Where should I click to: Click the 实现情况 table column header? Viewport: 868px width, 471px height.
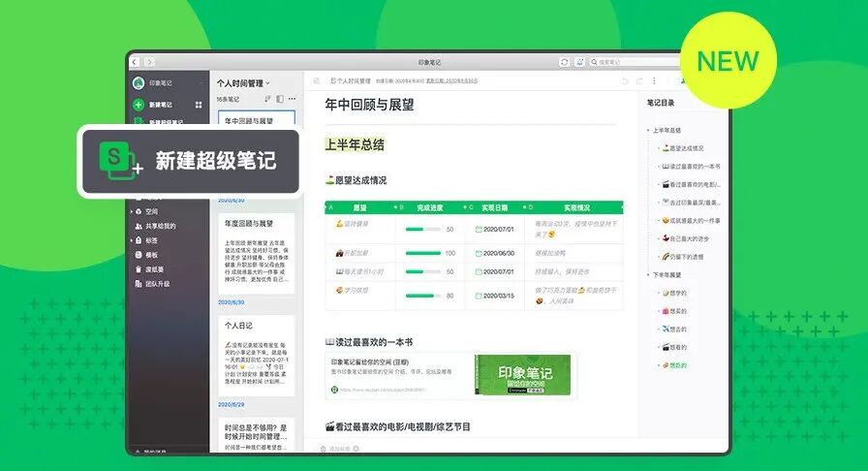pos(576,207)
